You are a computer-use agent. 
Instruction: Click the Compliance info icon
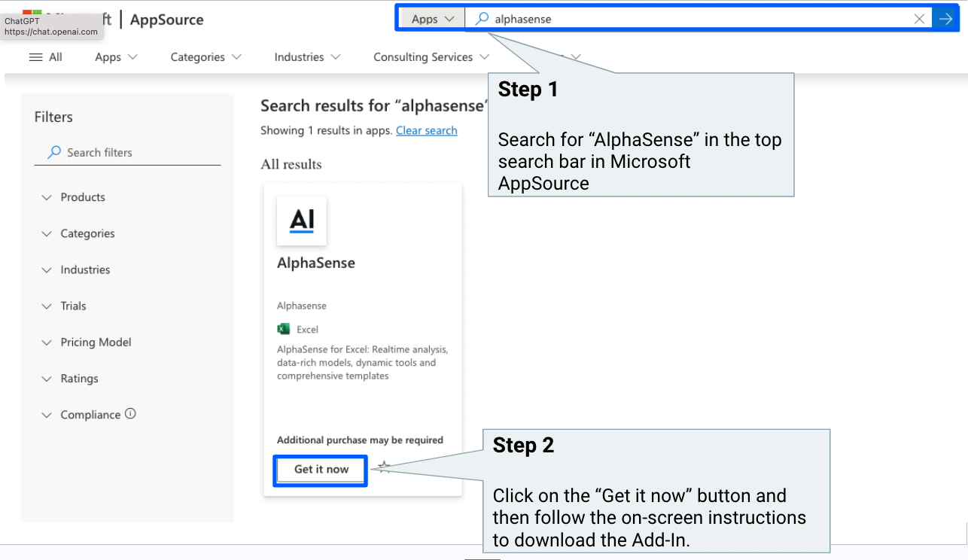(130, 413)
